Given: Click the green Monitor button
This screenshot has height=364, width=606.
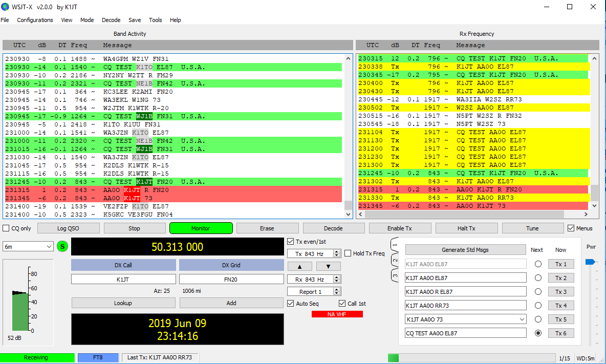Looking at the screenshot, I should tap(201, 228).
